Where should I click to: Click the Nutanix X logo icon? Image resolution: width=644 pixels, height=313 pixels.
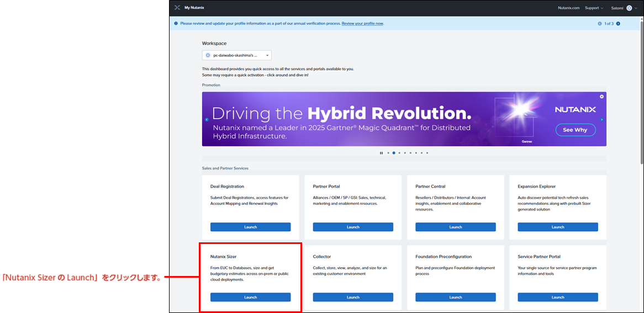pos(177,8)
